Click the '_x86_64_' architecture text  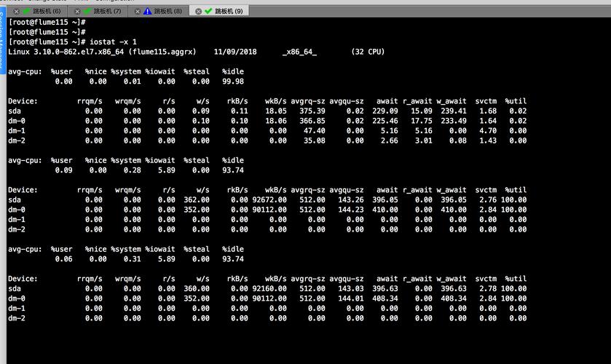tap(299, 52)
